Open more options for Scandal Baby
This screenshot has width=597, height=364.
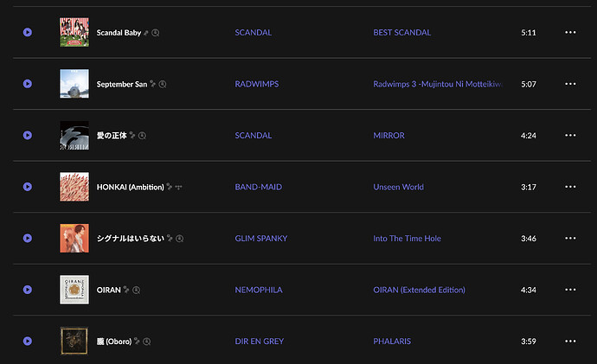(570, 32)
